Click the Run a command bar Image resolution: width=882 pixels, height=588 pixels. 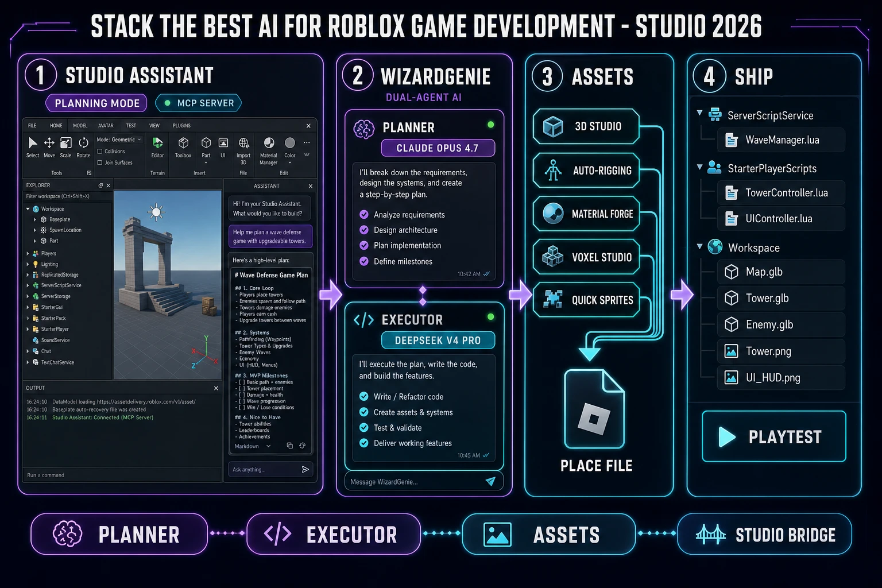click(x=122, y=475)
